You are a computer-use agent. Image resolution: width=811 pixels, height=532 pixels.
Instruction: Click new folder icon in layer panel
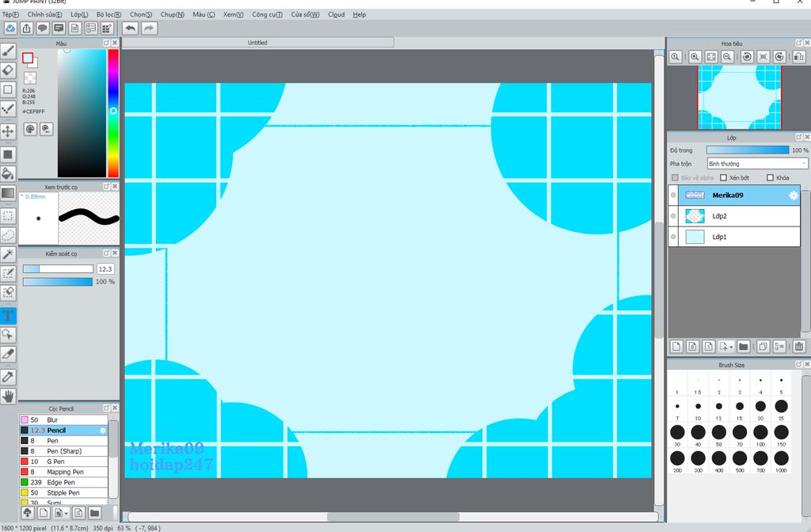pyautogui.click(x=743, y=347)
